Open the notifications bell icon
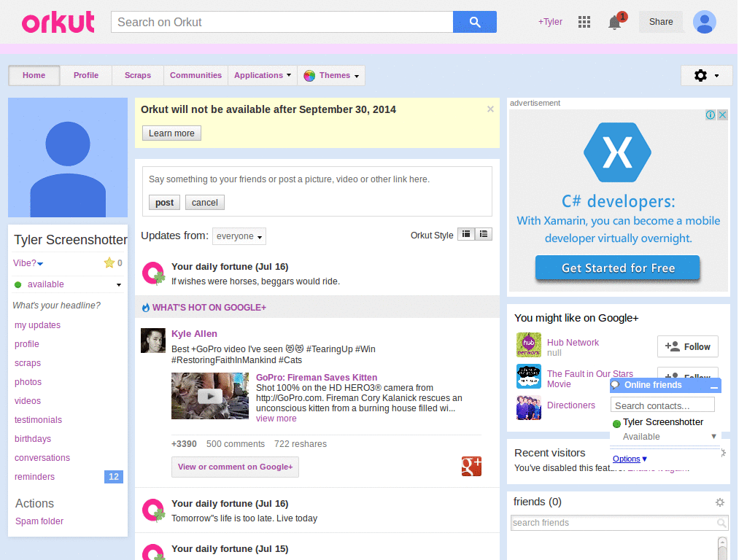This screenshot has width=747, height=560. 614,22
